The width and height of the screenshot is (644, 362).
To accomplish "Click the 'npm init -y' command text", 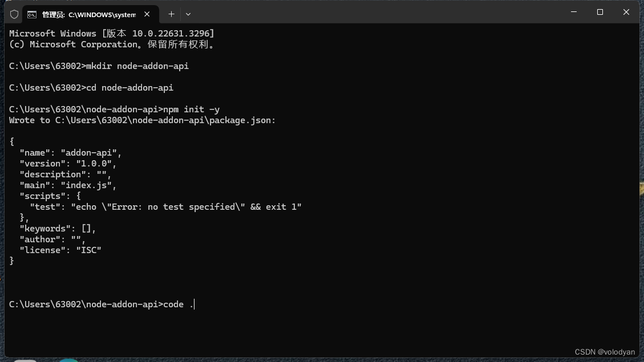I will tap(187, 109).
